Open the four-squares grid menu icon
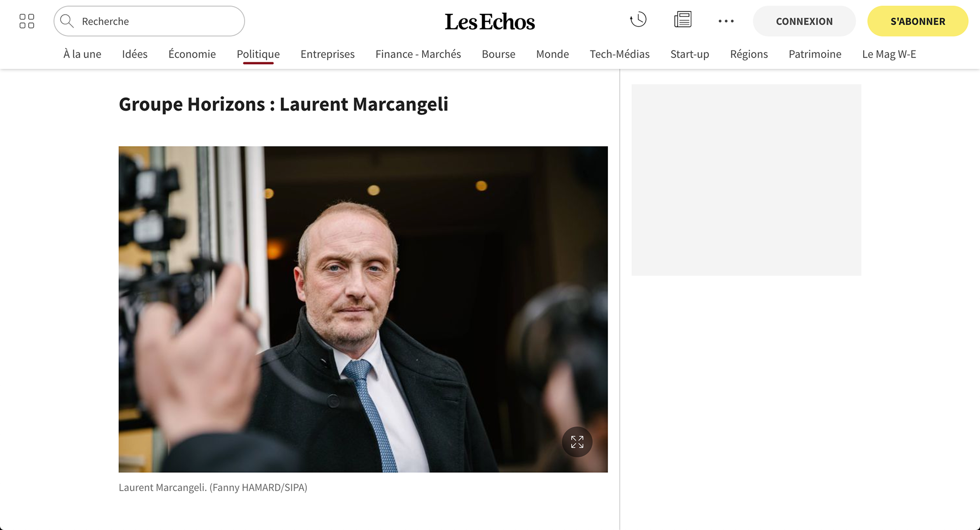The height and width of the screenshot is (530, 980). 27,21
